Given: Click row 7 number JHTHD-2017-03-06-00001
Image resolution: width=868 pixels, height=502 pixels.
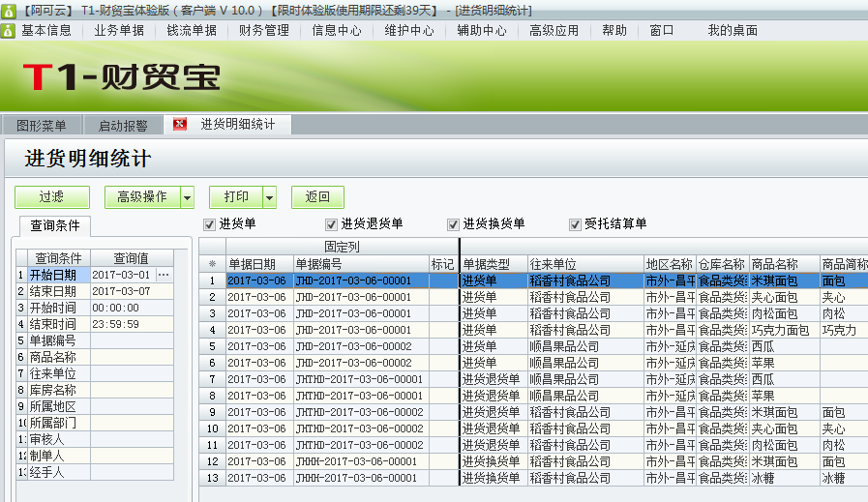Looking at the screenshot, I should point(361,379).
